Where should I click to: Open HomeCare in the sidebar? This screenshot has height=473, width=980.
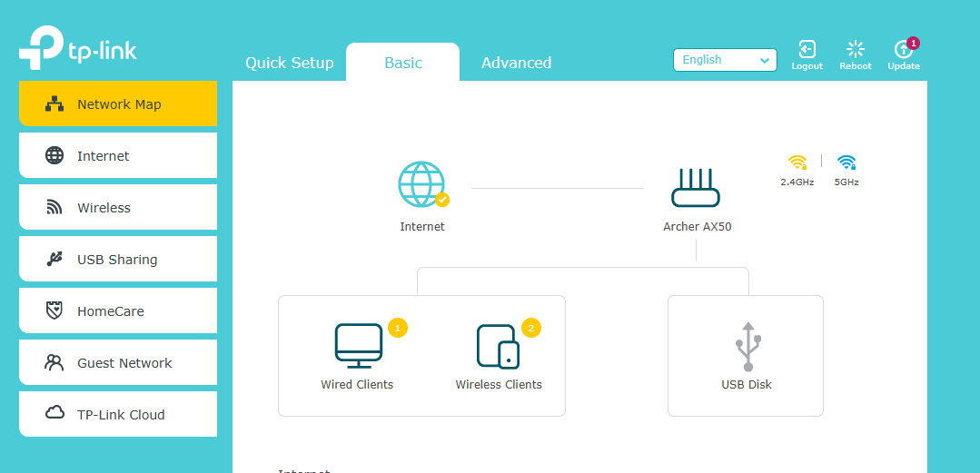coord(118,311)
